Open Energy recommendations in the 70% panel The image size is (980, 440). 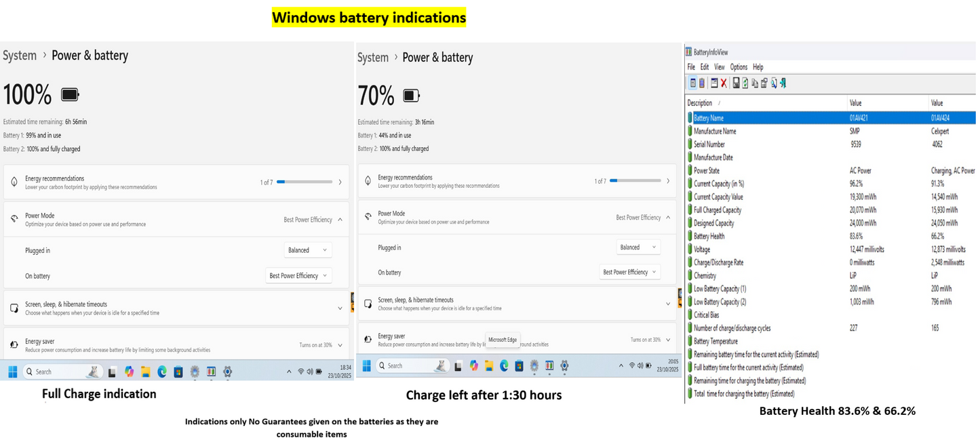(x=516, y=181)
